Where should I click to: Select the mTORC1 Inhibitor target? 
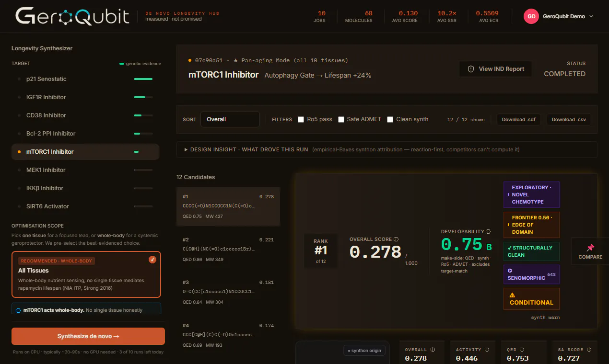[x=85, y=152]
